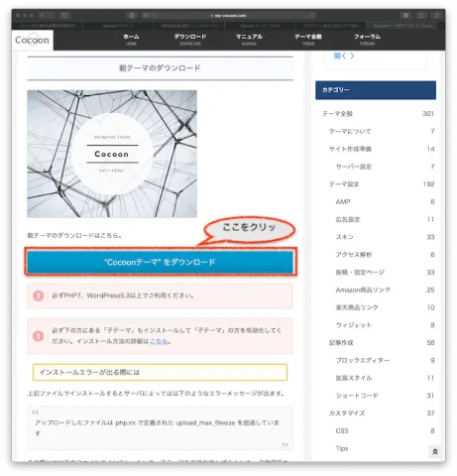Image resolution: width=457 pixels, height=476 pixels.
Task: Open the フォーラム FORUMS menu item
Action: [367, 40]
